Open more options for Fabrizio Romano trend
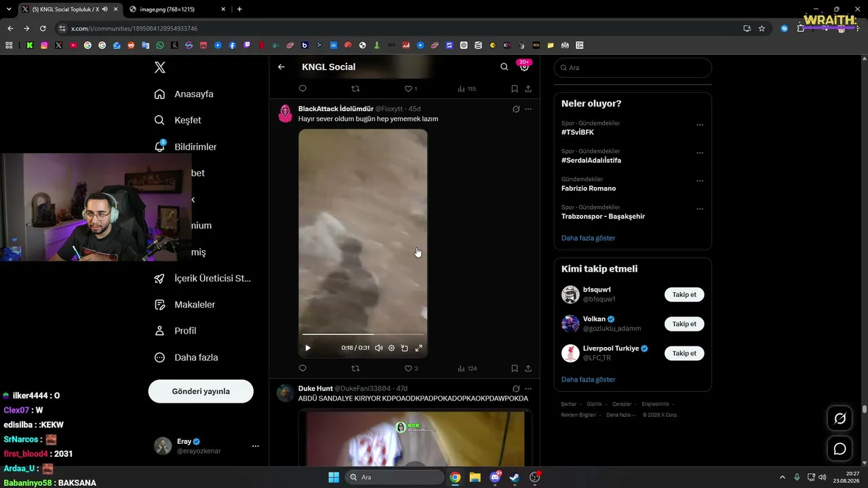 700,182
